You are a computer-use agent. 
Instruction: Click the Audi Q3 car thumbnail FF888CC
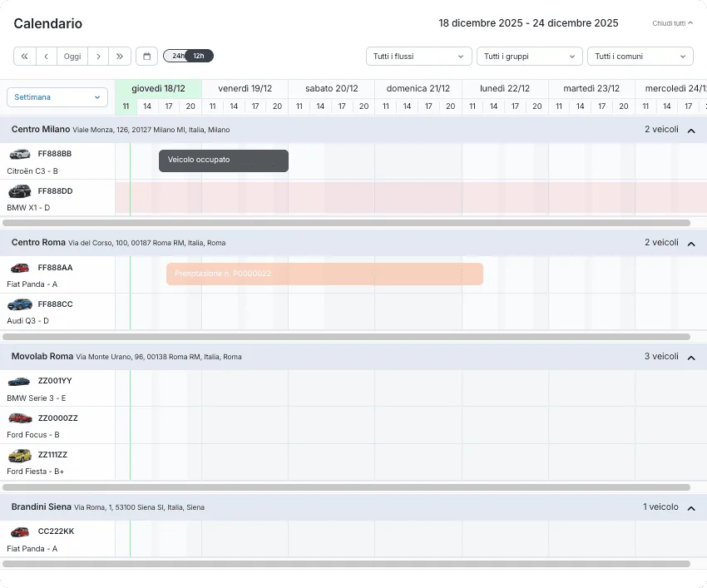(x=20, y=304)
